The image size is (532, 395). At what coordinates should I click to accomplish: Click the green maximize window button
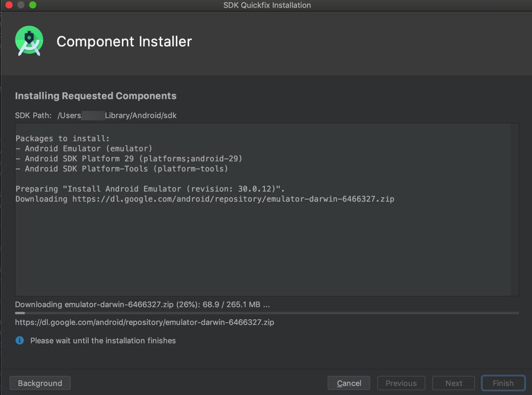[33, 5]
